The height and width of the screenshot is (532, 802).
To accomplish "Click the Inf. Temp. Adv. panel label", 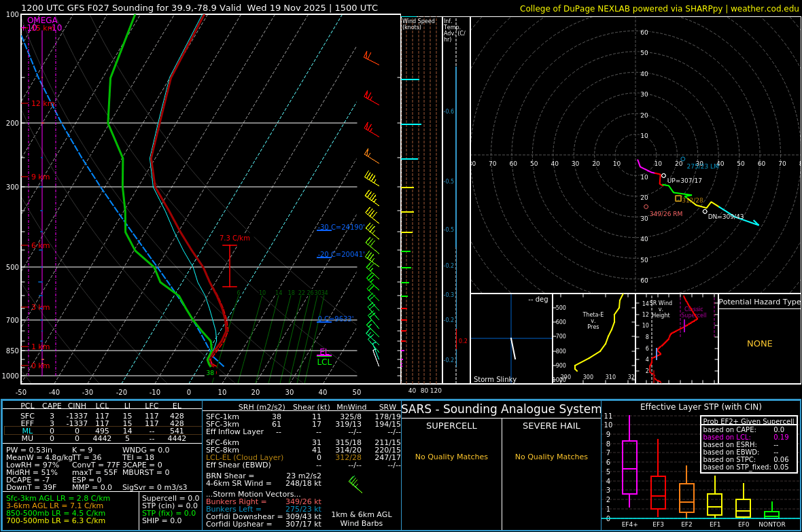I will point(454,30).
